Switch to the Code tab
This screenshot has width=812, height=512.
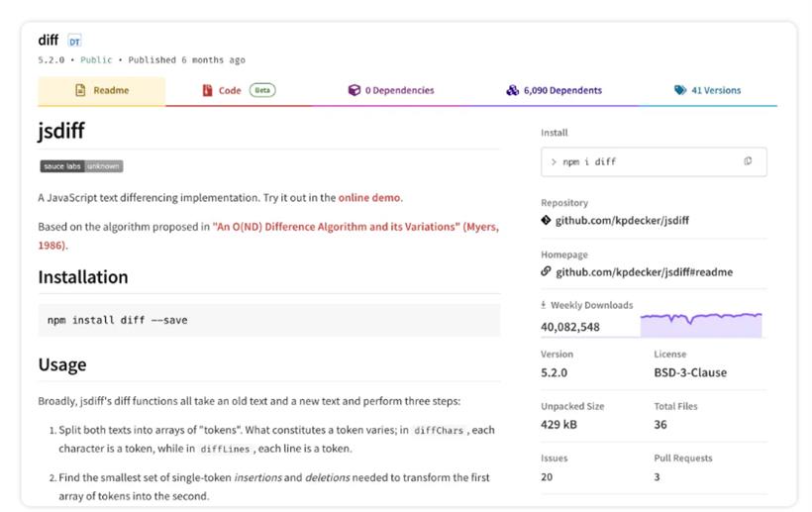click(239, 90)
